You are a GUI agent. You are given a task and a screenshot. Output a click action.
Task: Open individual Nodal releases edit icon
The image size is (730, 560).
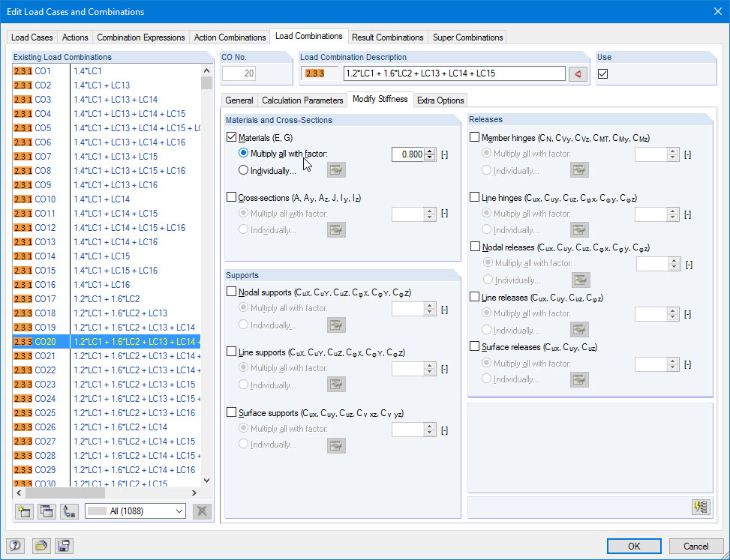pos(581,280)
